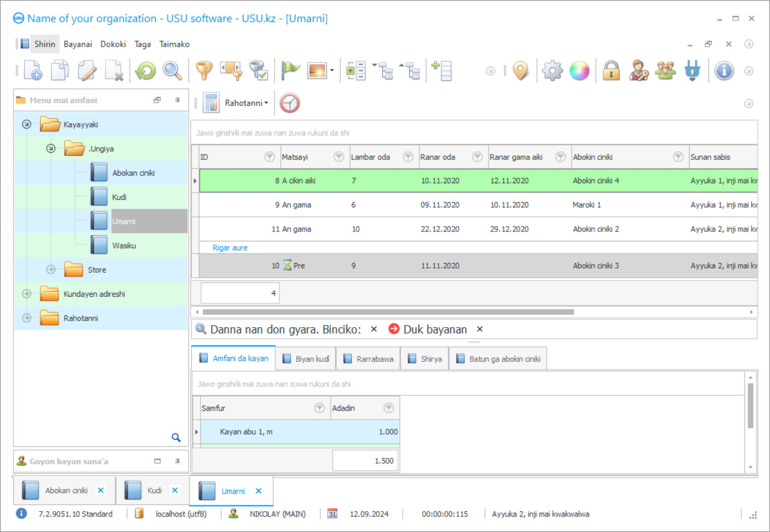770x532 pixels.
Task: Open filter dropdown on Matsayi column
Action: click(x=339, y=157)
